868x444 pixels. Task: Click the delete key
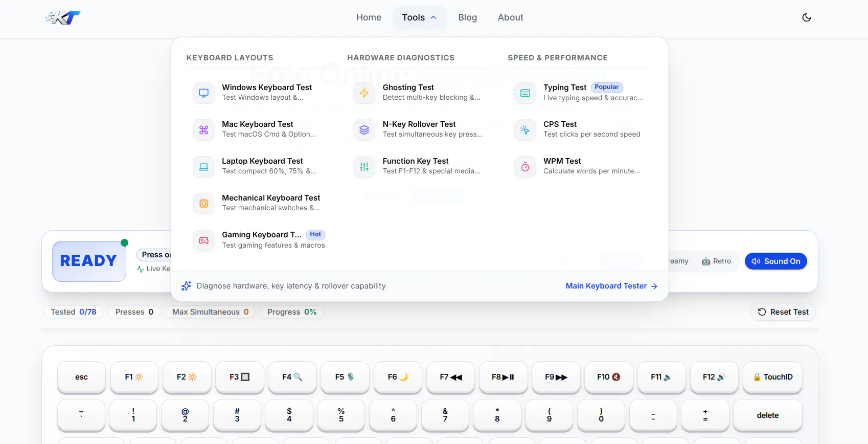tap(768, 415)
